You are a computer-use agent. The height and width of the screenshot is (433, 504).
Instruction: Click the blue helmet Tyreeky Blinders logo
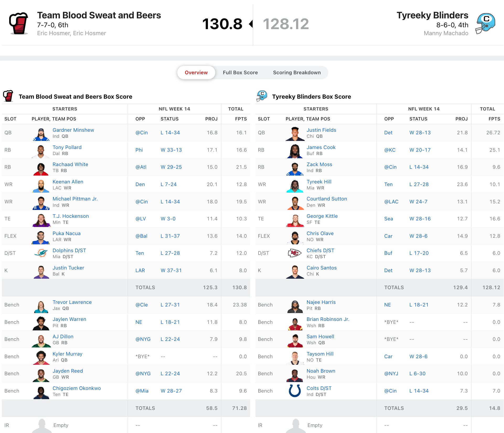(485, 23)
